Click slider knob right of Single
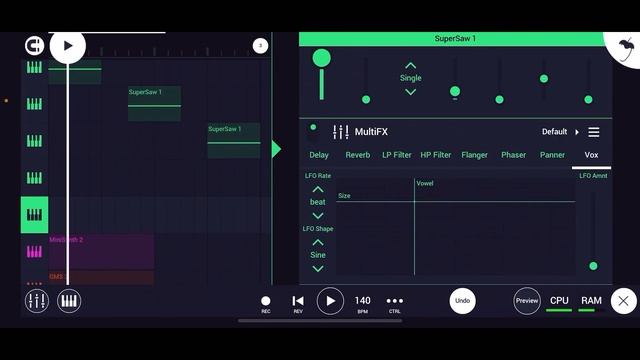The height and width of the screenshot is (360, 640). point(455,91)
